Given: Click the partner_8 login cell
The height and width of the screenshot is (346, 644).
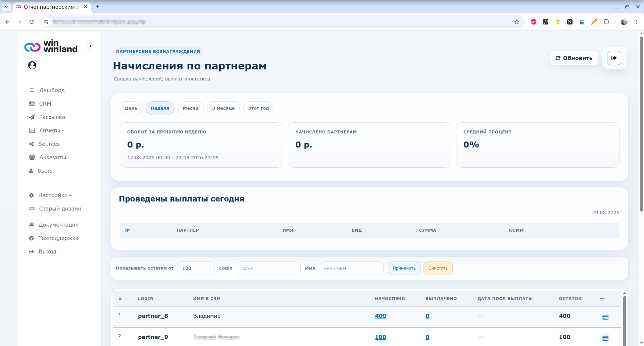Looking at the screenshot, I should pos(153,316).
